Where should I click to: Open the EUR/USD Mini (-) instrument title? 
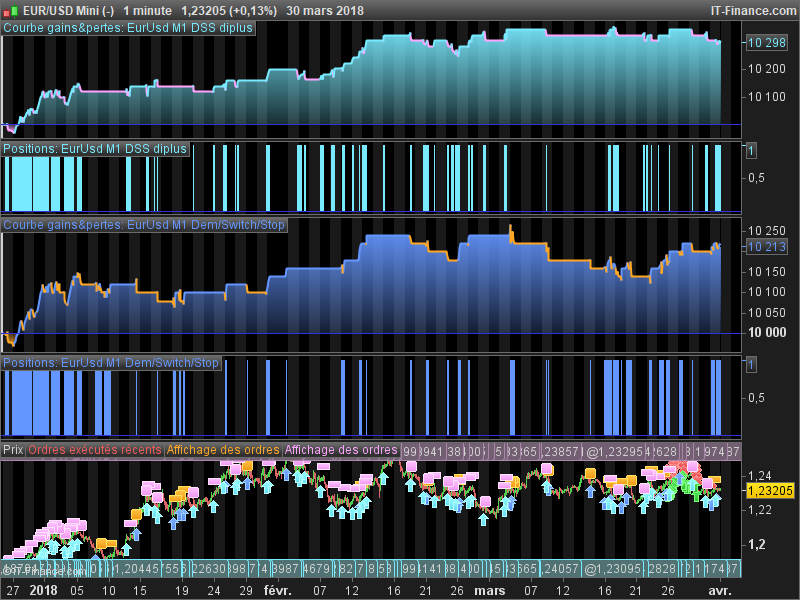coord(68,11)
